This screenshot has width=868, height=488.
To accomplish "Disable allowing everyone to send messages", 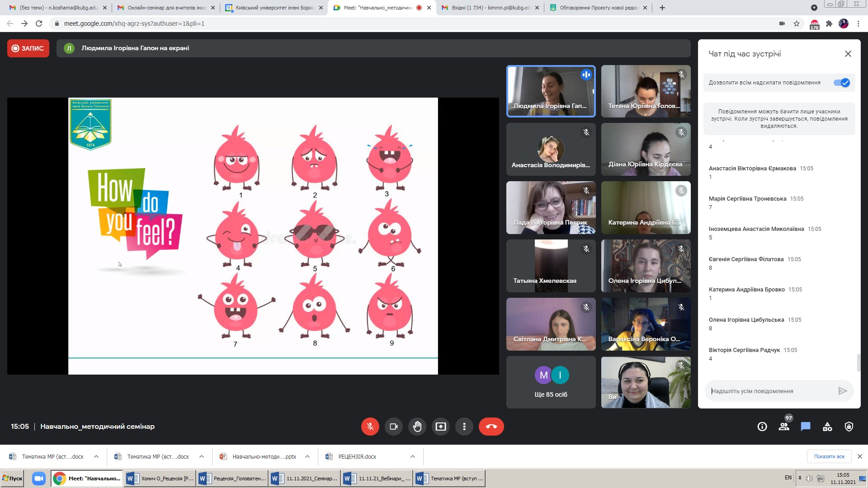I will tap(842, 83).
